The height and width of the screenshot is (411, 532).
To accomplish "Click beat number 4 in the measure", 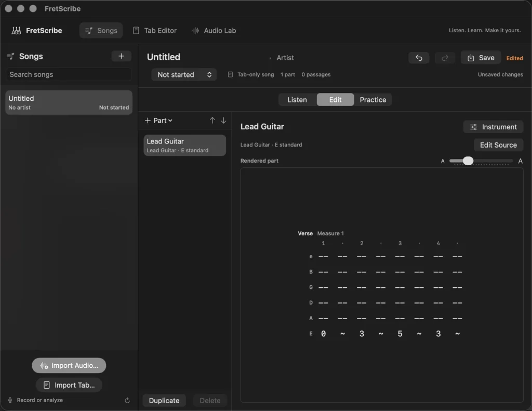I will [438, 243].
